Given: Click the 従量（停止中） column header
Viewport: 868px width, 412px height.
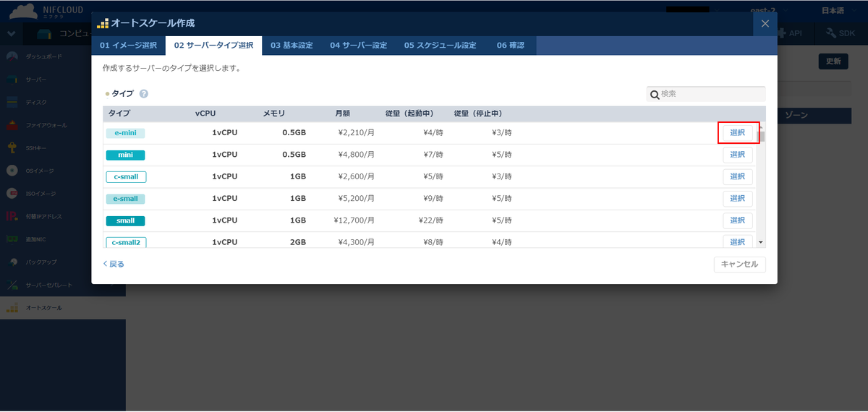Looking at the screenshot, I should (478, 113).
